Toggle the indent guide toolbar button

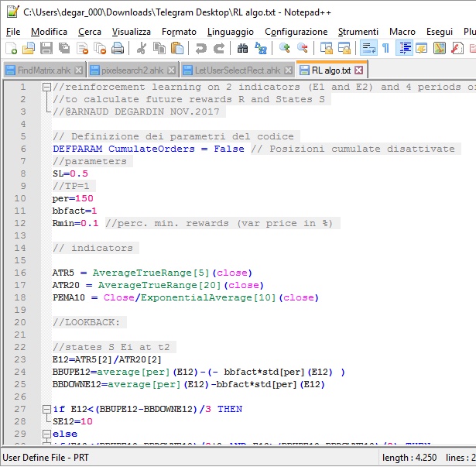click(x=404, y=48)
